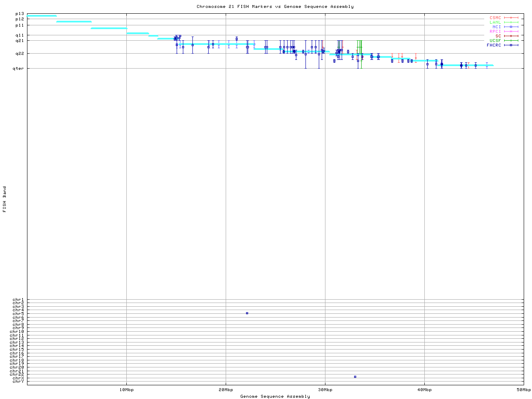This screenshot has width=532, height=399.
Task: Click the FHCRC legend square marker
Action: [x=511, y=45]
